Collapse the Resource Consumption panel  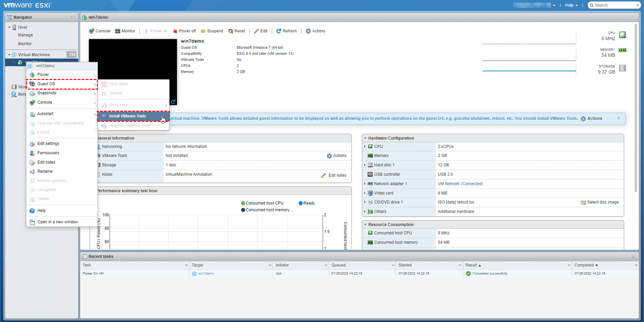[366, 225]
